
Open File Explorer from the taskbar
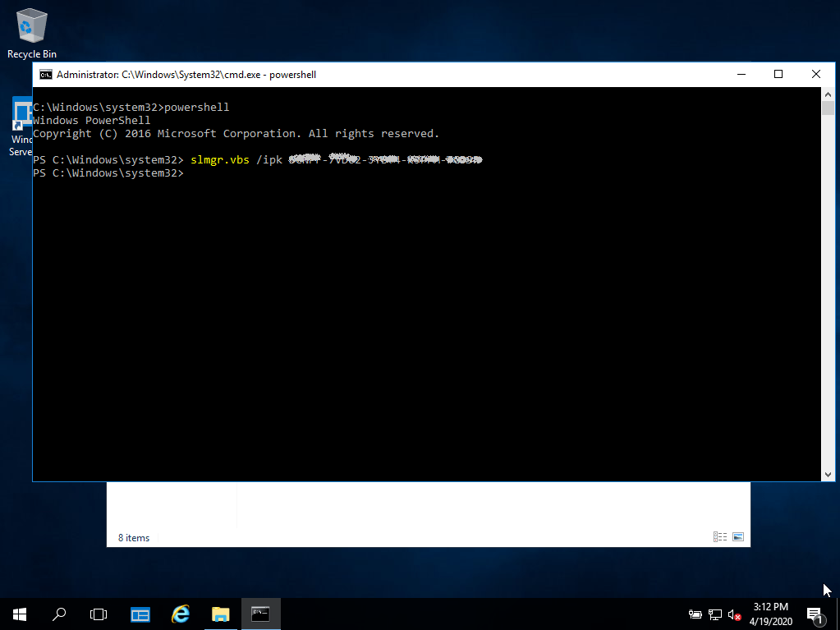[x=220, y=614]
